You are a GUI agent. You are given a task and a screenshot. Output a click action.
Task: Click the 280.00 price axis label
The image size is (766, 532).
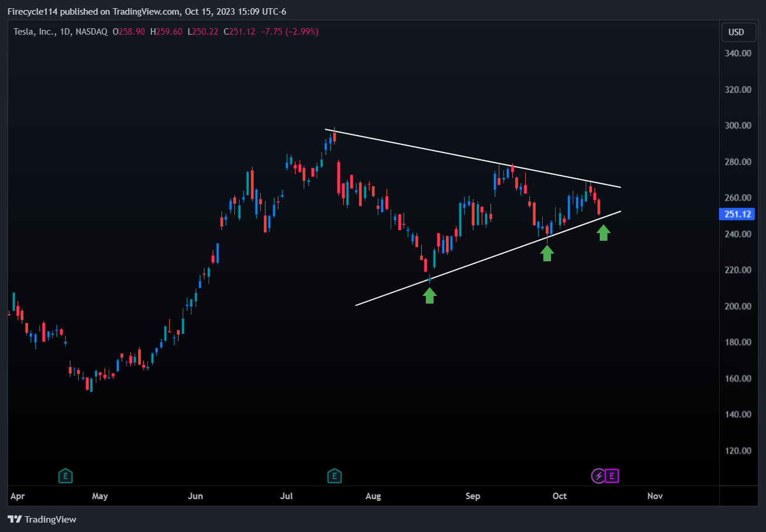point(738,162)
